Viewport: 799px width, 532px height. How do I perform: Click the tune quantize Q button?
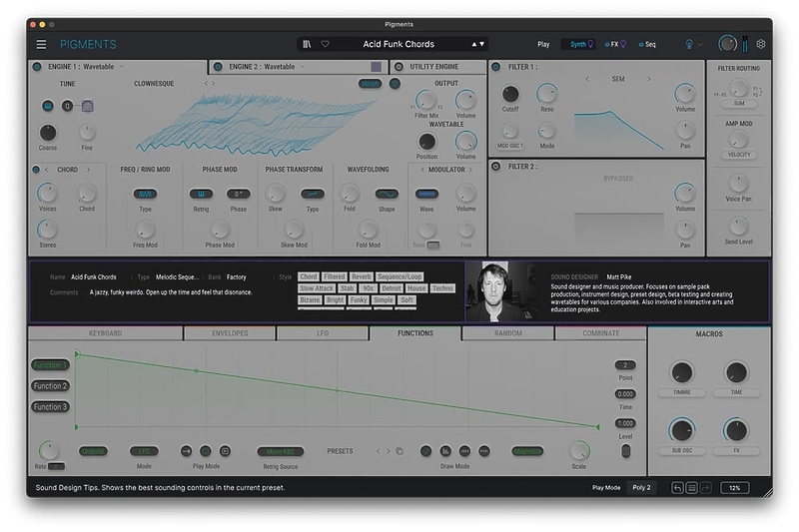point(67,106)
